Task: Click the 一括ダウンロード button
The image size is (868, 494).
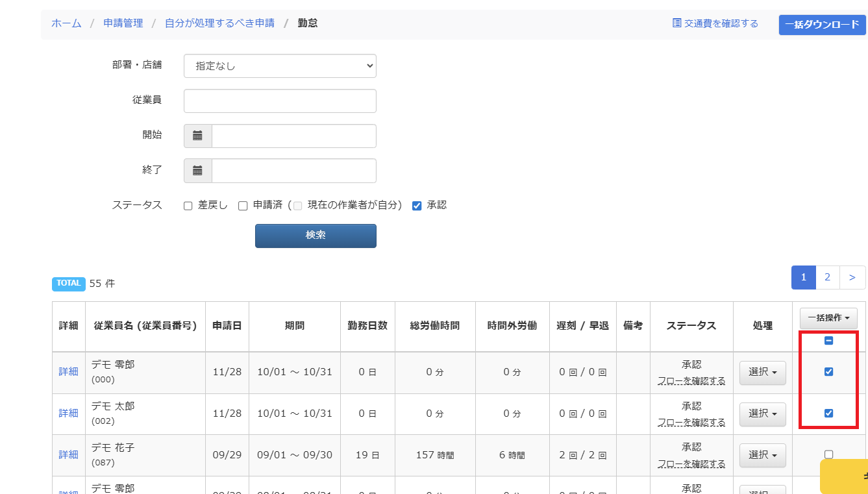Action: click(823, 25)
